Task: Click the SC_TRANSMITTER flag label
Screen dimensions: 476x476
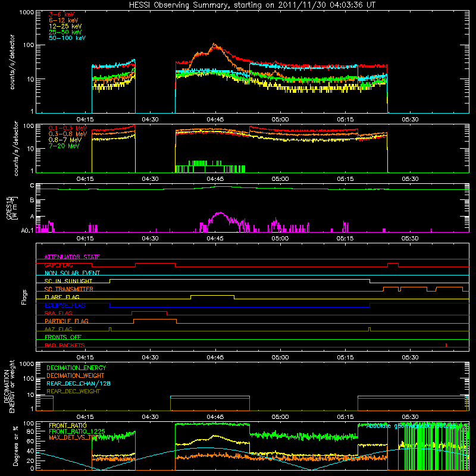Action: pyautogui.click(x=69, y=289)
